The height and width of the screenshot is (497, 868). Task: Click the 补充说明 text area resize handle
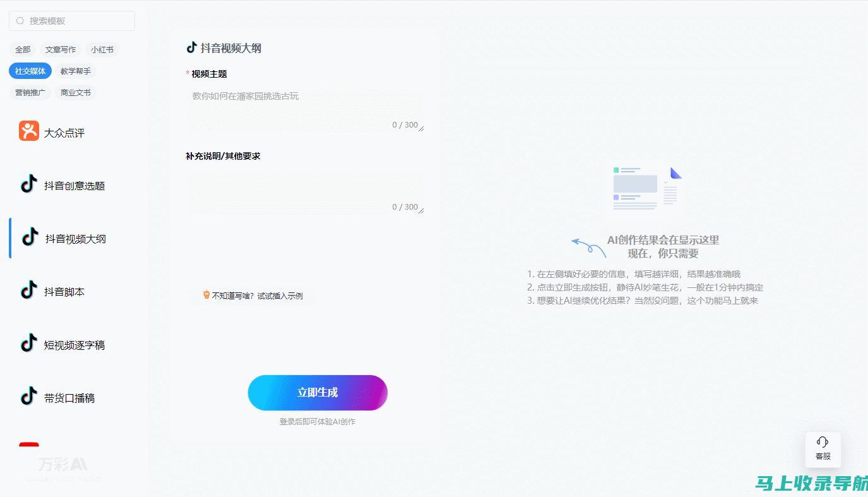coord(421,211)
